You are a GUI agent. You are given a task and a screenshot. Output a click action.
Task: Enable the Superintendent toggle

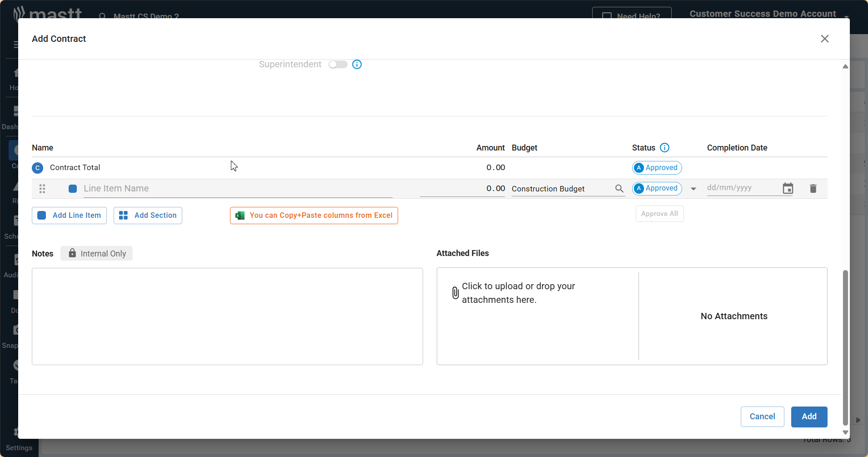click(x=338, y=64)
